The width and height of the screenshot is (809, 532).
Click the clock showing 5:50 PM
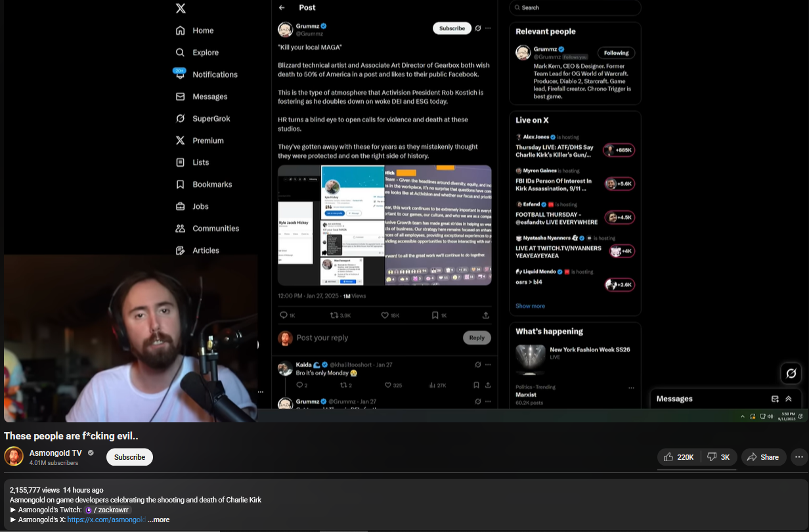tap(786, 416)
